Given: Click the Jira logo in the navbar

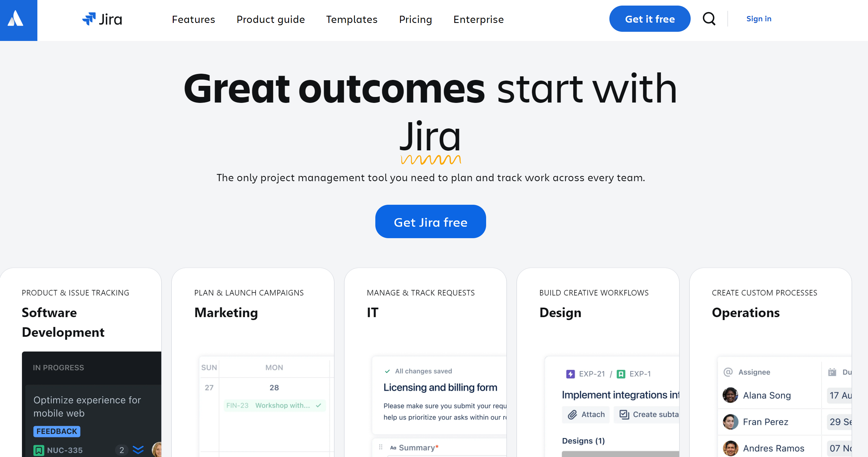Looking at the screenshot, I should coord(102,19).
